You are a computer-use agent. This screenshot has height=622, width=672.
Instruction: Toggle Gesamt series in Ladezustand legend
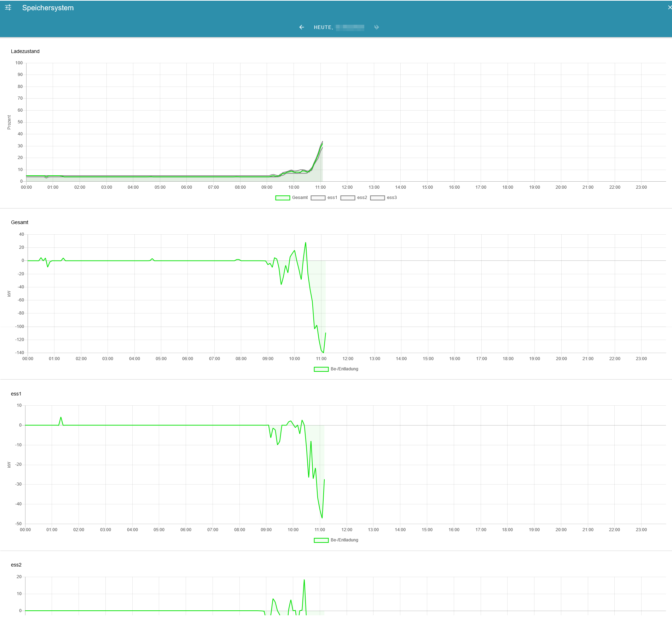click(x=291, y=198)
